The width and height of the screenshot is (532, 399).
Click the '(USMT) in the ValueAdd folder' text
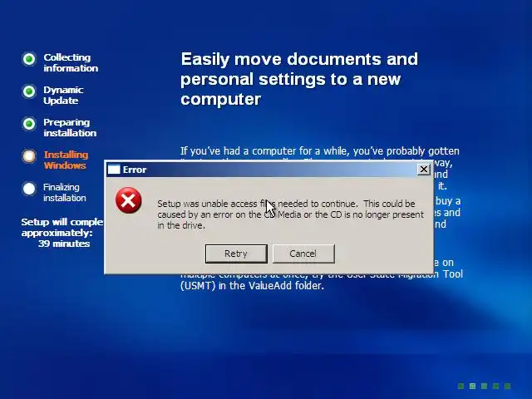[252, 285]
